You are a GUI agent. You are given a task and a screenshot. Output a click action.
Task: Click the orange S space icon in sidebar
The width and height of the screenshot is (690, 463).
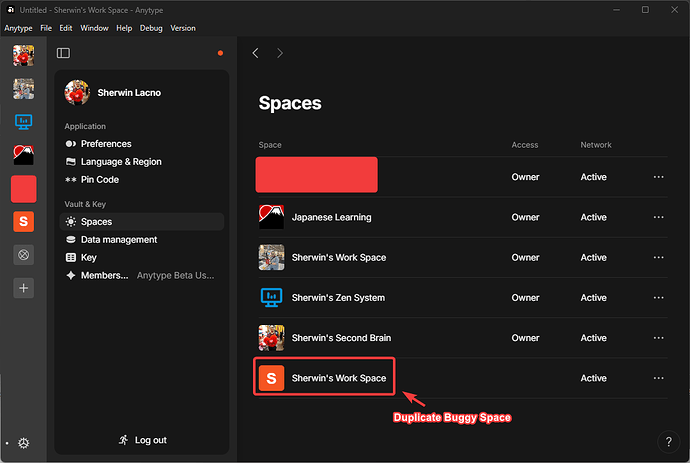[23, 221]
